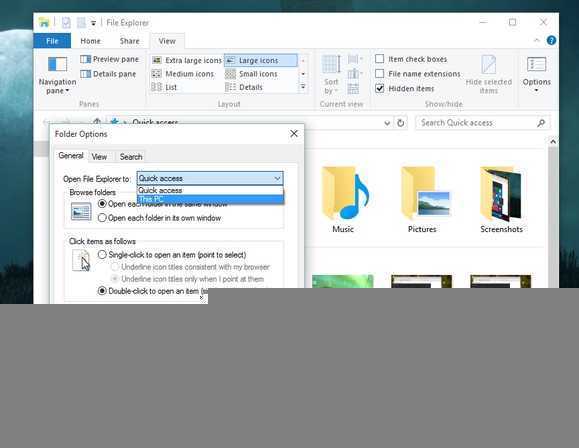Switch layout to Extra large icons
Image resolution: width=579 pixels, height=448 pixels.
(x=187, y=60)
